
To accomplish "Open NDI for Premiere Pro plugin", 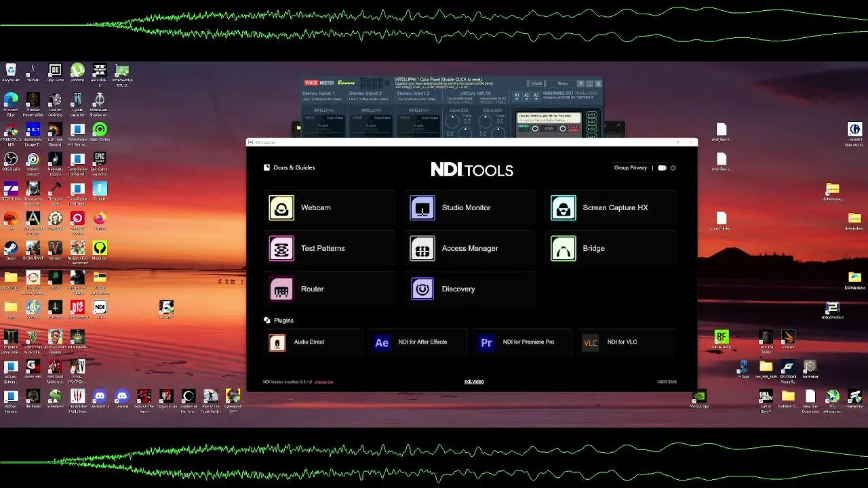I will coord(523,342).
